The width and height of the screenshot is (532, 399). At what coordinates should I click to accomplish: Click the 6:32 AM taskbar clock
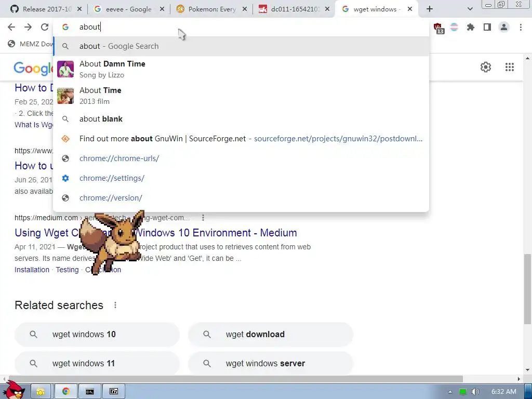point(504,392)
